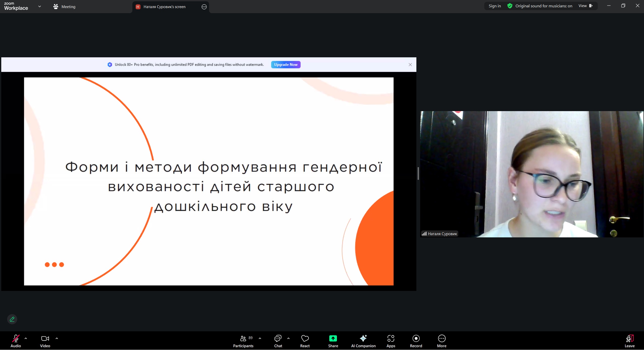The width and height of the screenshot is (644, 350).
Task: Grab the divider handle beside shared screen
Action: pos(418,174)
